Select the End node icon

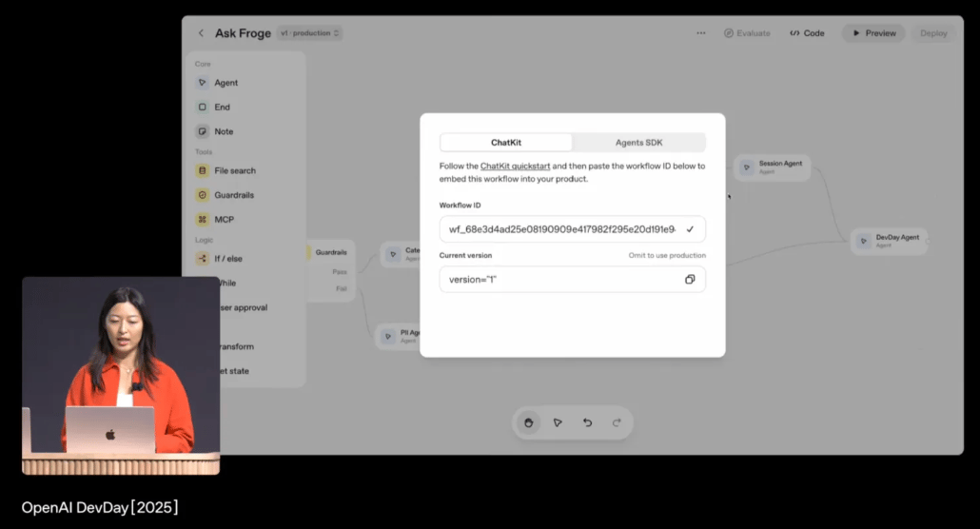pyautogui.click(x=202, y=107)
